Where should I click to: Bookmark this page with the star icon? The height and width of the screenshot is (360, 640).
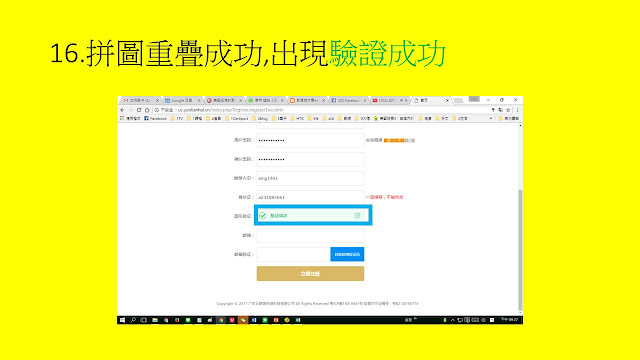point(508,110)
